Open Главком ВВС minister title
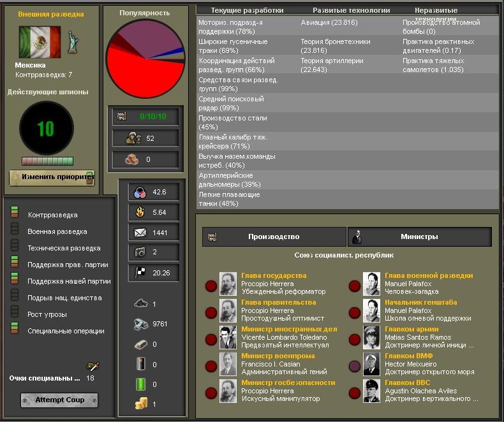504x422 pixels. tap(407, 383)
